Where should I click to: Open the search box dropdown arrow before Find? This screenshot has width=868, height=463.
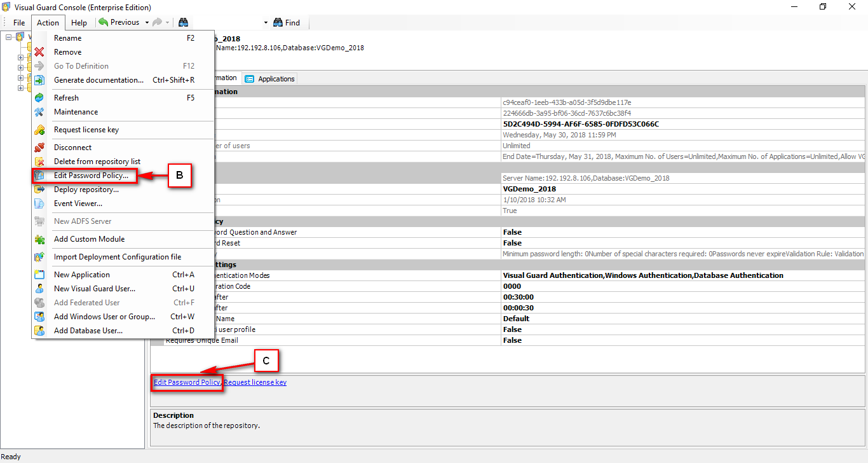click(x=266, y=22)
